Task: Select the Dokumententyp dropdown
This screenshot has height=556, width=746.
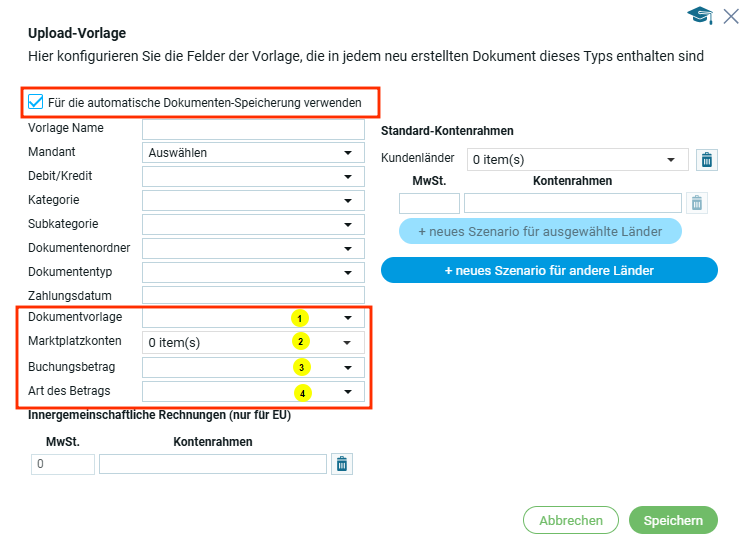Action: pyautogui.click(x=253, y=272)
